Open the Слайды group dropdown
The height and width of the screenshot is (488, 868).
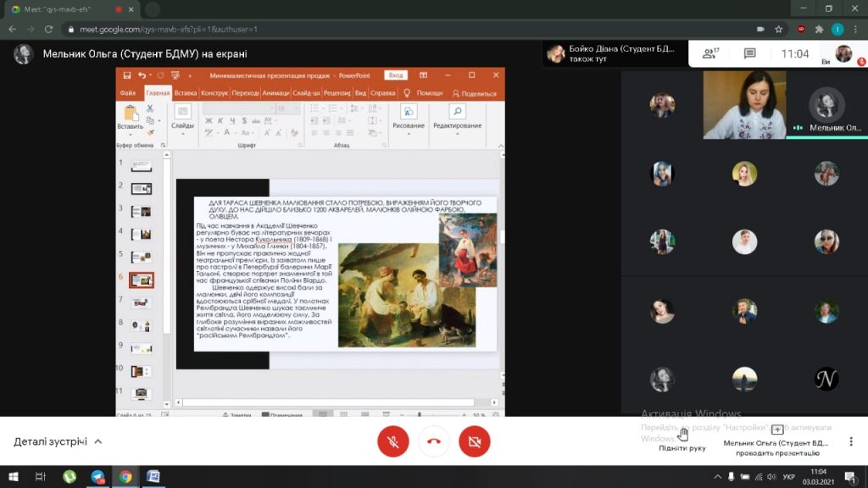182,119
